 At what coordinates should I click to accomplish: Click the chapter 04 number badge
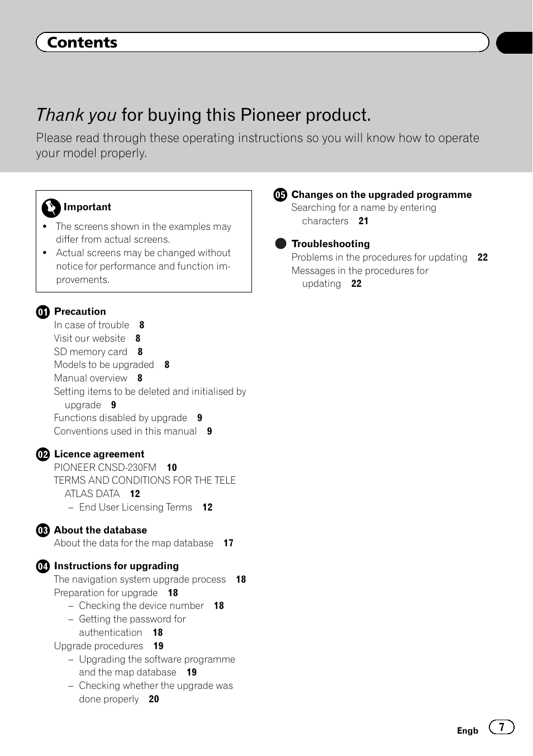pyautogui.click(x=43, y=566)
